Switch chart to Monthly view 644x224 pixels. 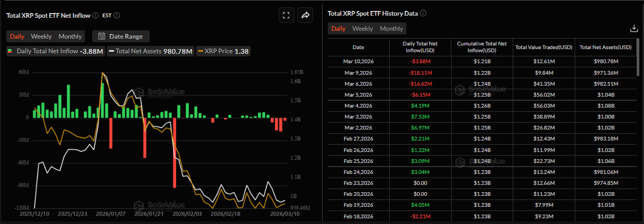point(70,36)
